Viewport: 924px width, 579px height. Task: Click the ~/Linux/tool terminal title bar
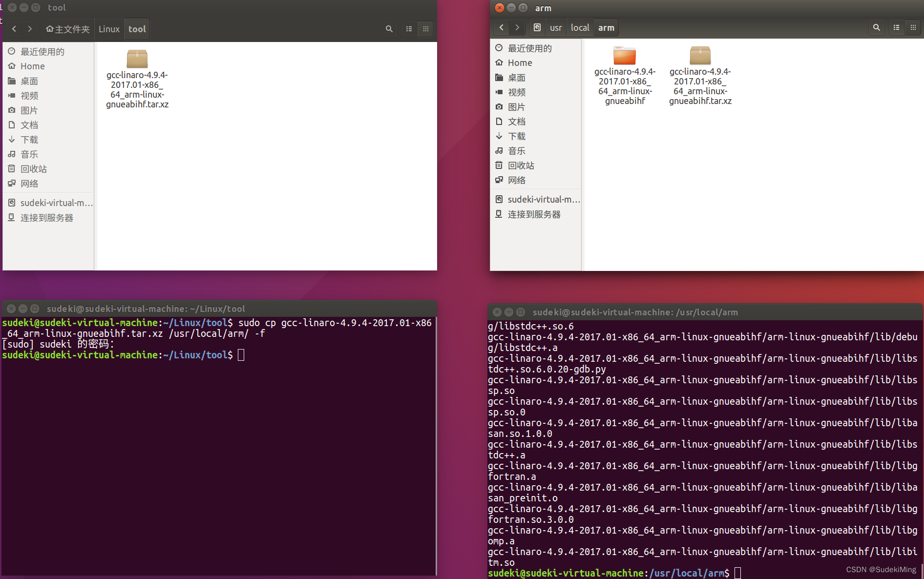click(219, 309)
